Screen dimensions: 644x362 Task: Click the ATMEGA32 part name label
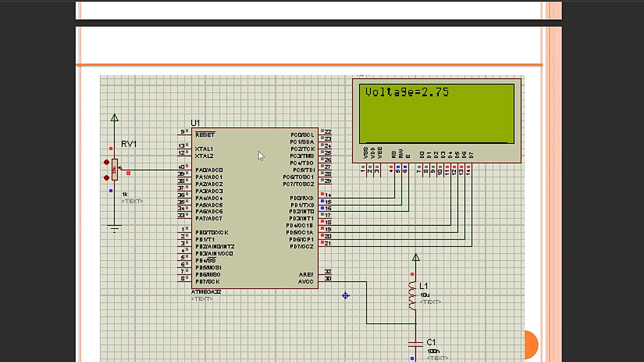pos(206,292)
